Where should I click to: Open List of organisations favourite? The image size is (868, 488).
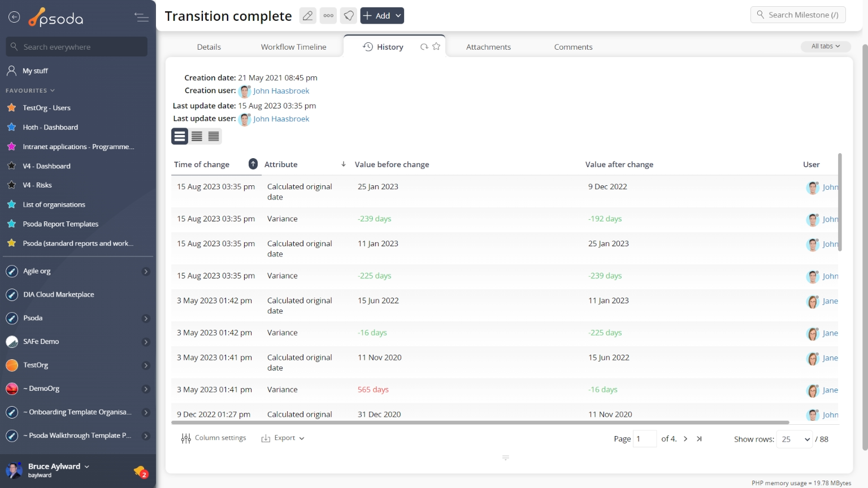(54, 204)
